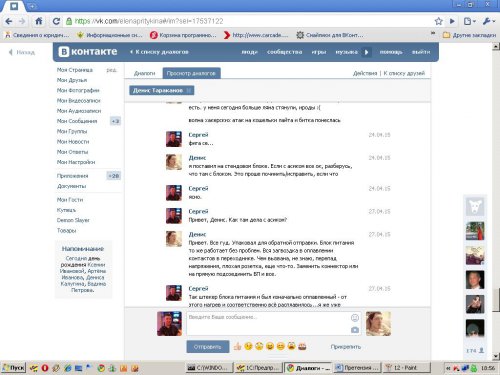Insert the thumbs-up emoji below message box
The image size is (500, 375).
(x=237, y=347)
